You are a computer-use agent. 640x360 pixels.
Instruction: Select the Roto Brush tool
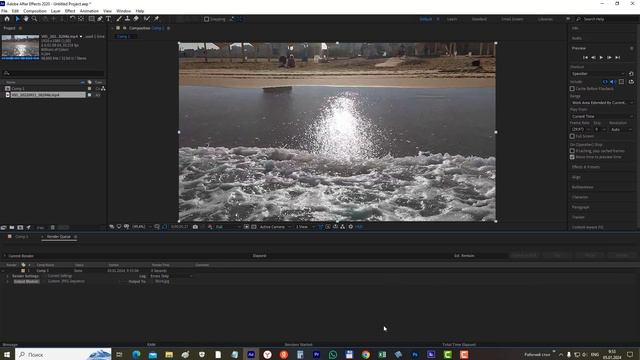click(x=147, y=19)
